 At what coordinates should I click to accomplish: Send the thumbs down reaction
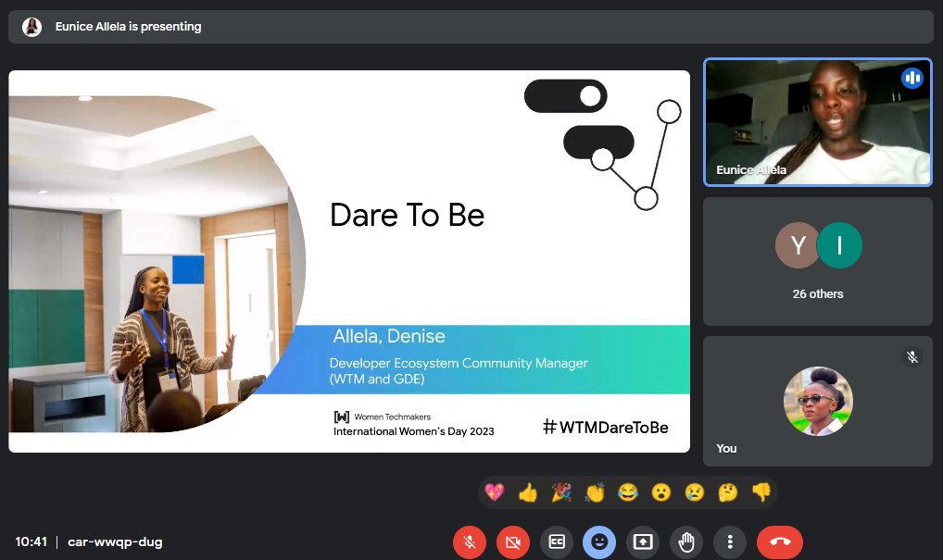pos(761,492)
